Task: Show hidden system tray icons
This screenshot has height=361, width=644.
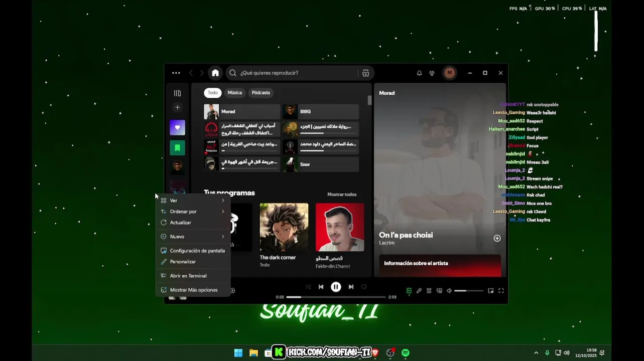Action: [x=536, y=353]
